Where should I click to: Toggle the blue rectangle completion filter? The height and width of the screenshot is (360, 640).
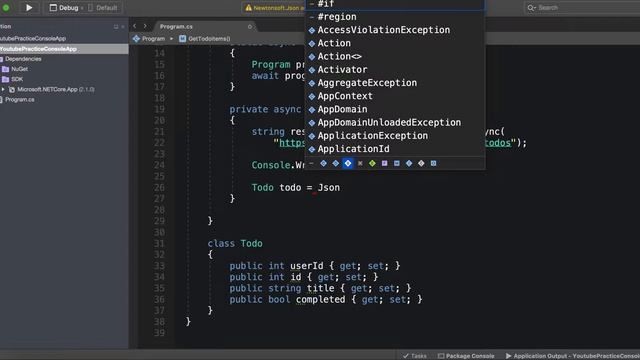[397, 163]
